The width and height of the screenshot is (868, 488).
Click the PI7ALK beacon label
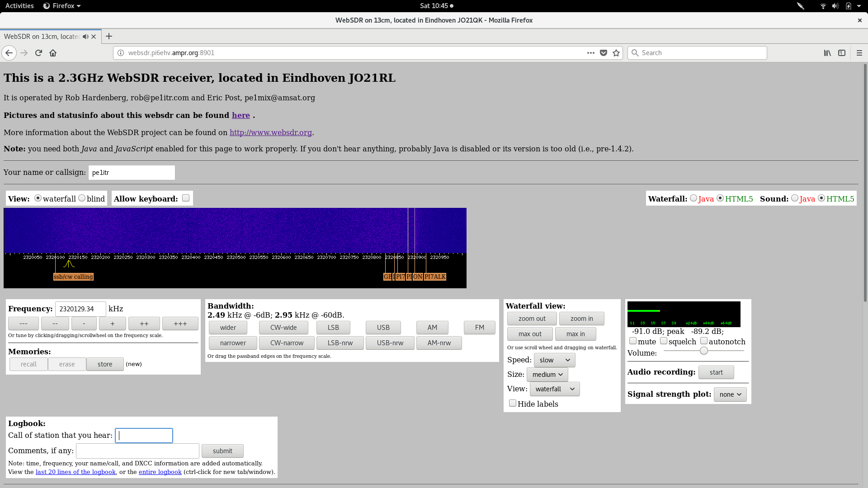[435, 277]
